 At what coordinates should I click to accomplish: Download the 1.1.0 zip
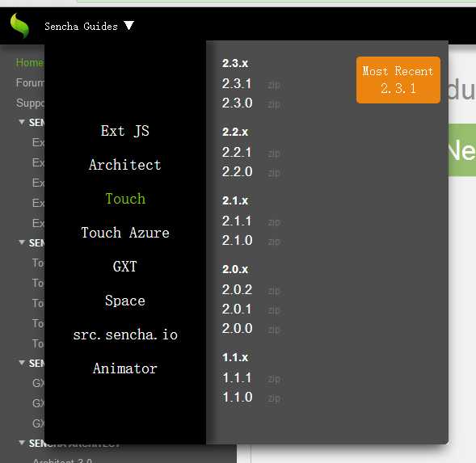[x=274, y=398]
